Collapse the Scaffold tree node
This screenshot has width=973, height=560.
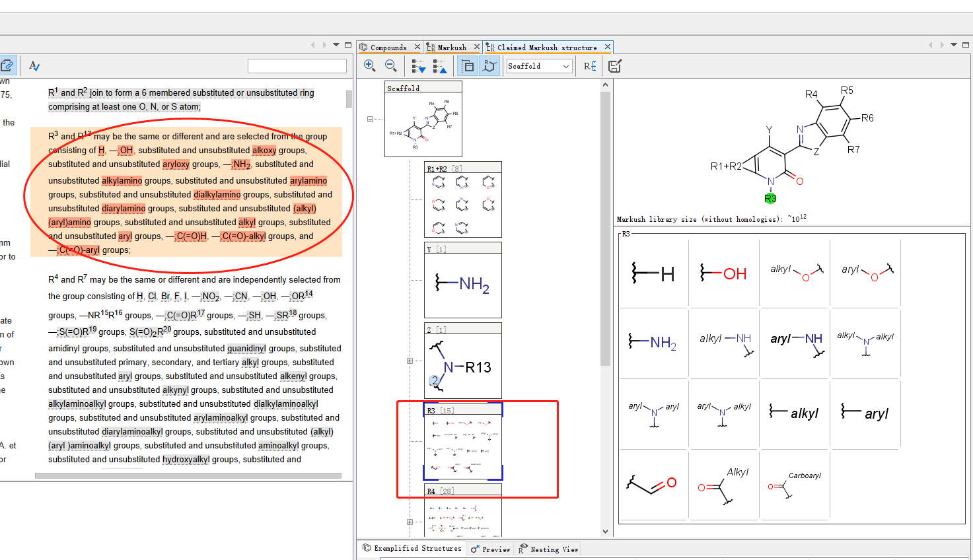(370, 119)
